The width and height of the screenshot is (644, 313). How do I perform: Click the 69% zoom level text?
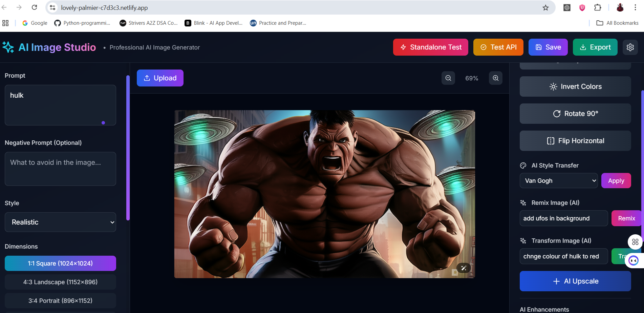click(x=472, y=78)
